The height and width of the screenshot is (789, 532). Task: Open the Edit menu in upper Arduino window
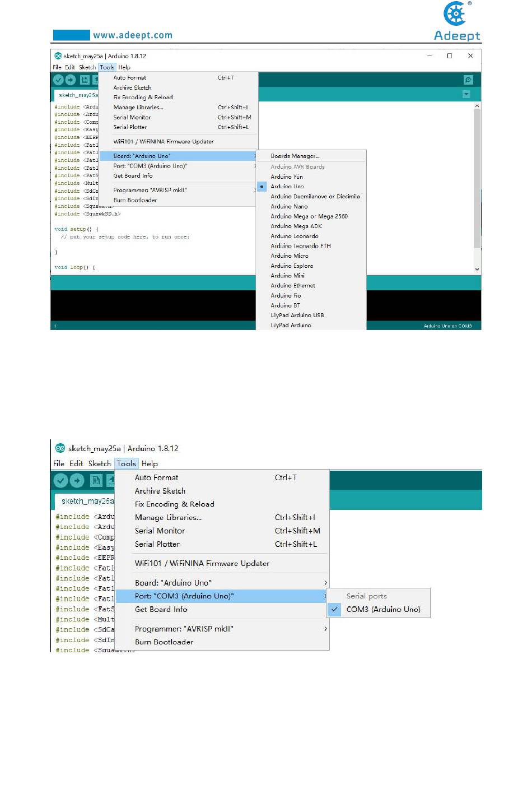pos(70,67)
